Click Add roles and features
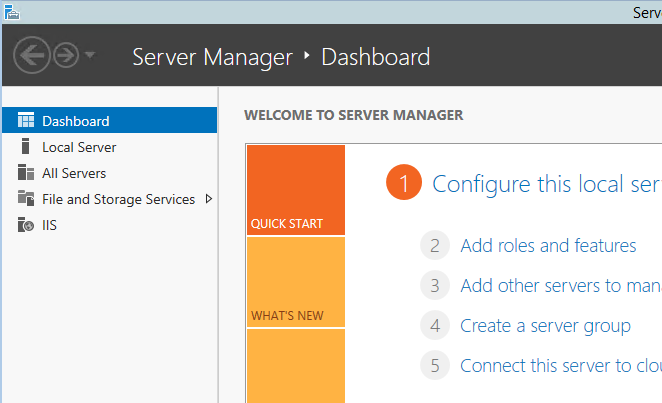The height and width of the screenshot is (403, 662). click(548, 246)
